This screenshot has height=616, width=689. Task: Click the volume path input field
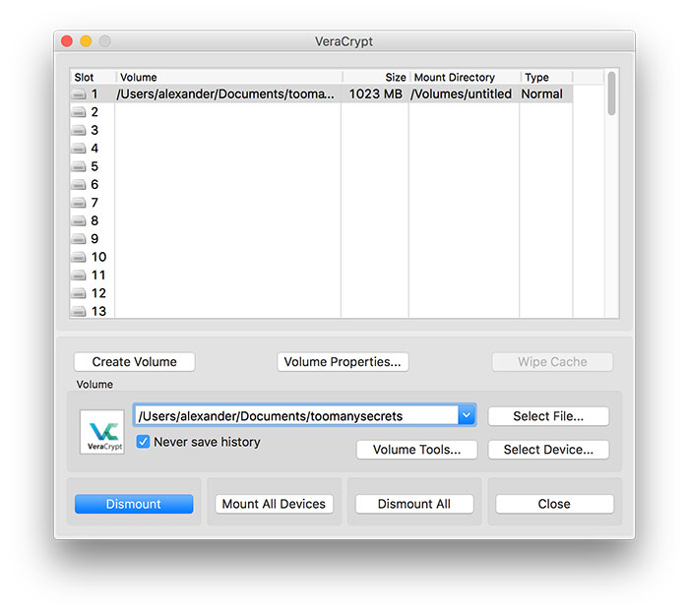295,415
